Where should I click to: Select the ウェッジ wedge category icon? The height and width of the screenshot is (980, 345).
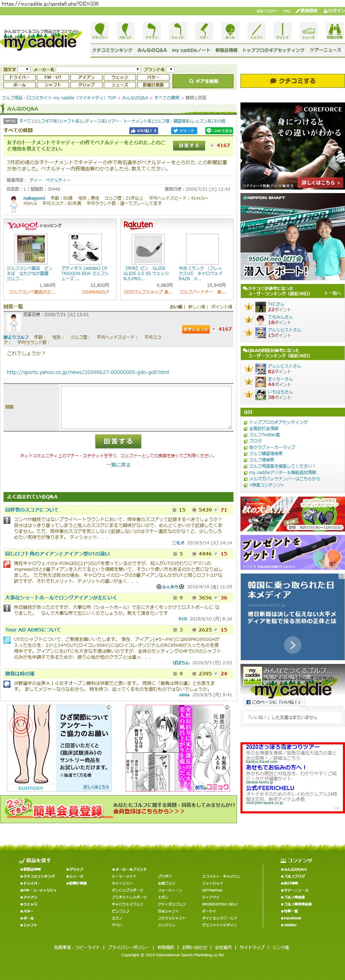(x=178, y=31)
